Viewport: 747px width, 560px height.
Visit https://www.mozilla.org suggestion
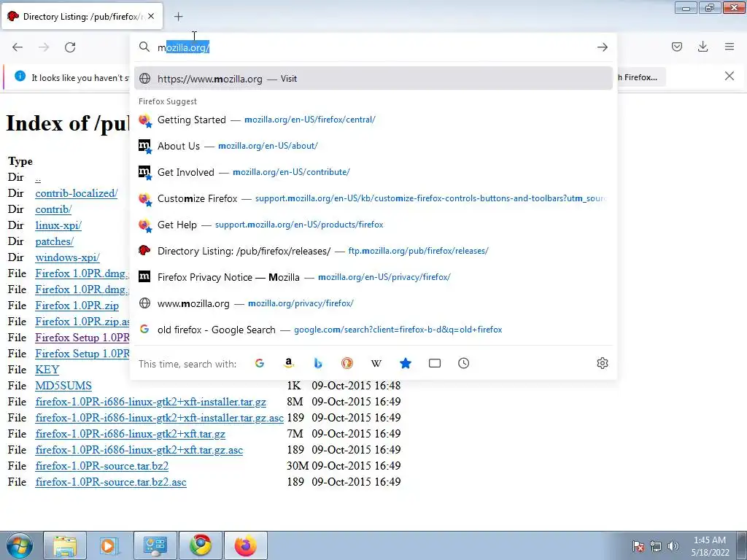(x=373, y=79)
